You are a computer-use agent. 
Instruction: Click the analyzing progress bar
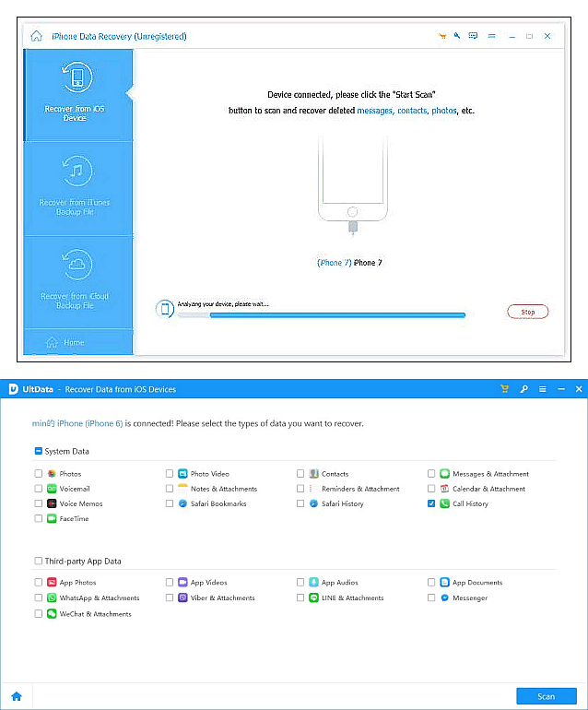pos(322,315)
